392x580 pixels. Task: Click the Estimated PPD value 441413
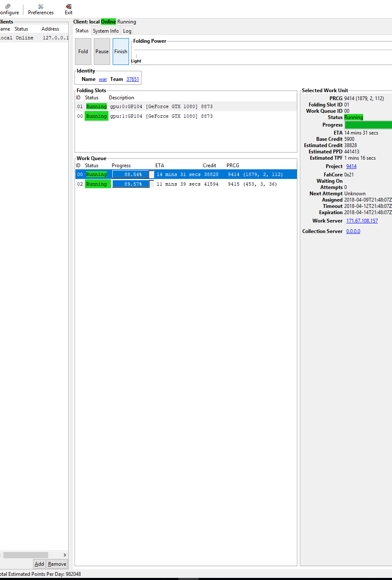[x=352, y=152]
